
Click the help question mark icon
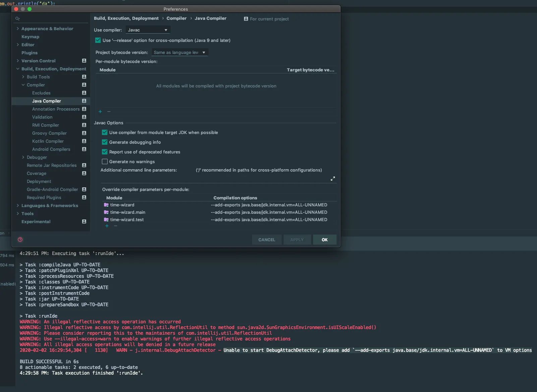click(20, 240)
